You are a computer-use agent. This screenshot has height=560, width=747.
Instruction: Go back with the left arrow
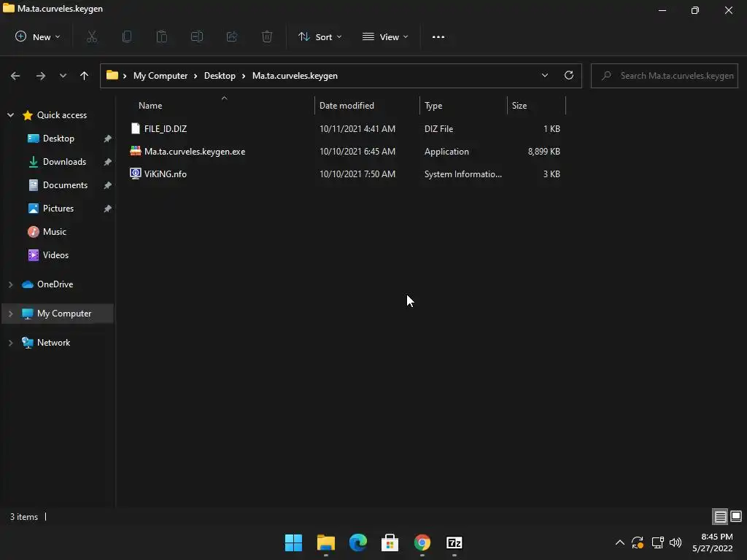click(x=15, y=76)
